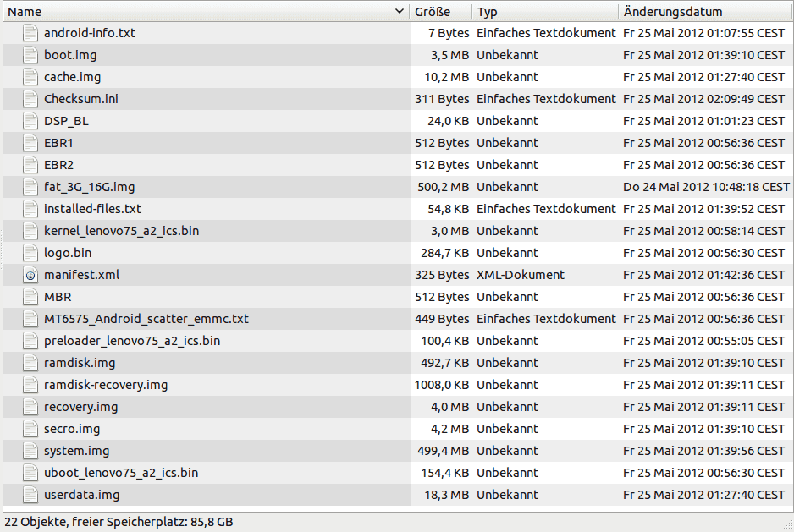Screen dimensions: 794x532
Task: Select the file name DSP_BL
Action: [x=66, y=121]
